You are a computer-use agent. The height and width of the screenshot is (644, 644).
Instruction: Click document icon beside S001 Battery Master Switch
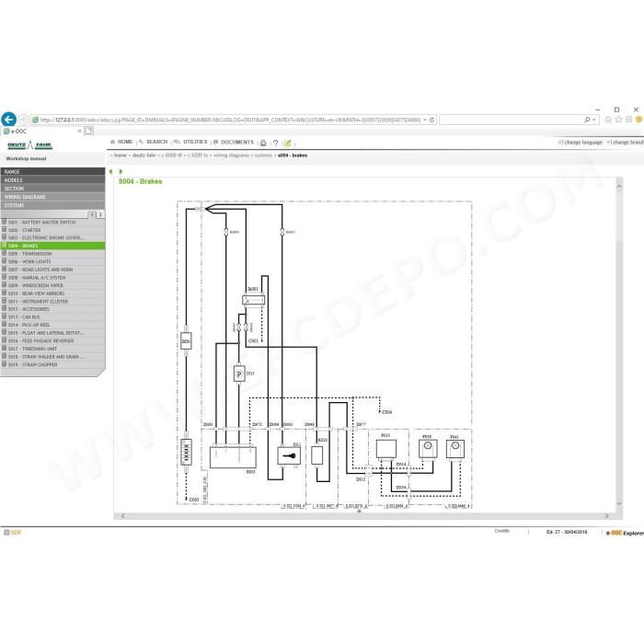tap(4, 222)
